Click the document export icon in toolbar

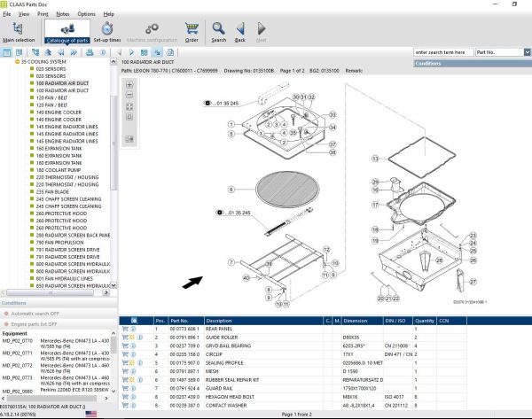click(x=170, y=52)
